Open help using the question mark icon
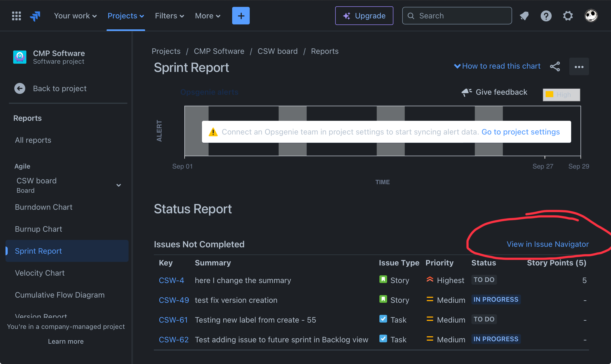The width and height of the screenshot is (611, 364). 546,16
